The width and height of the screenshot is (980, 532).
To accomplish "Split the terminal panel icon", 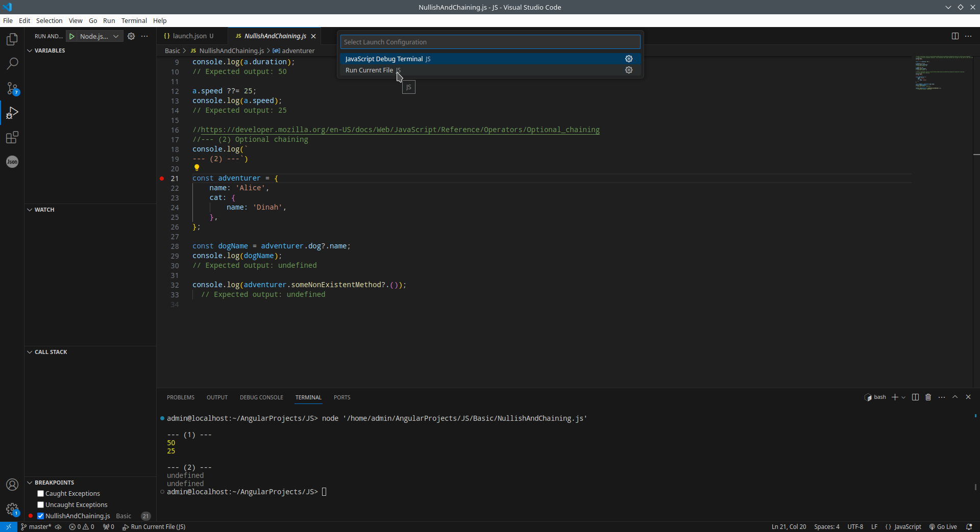I will [915, 397].
